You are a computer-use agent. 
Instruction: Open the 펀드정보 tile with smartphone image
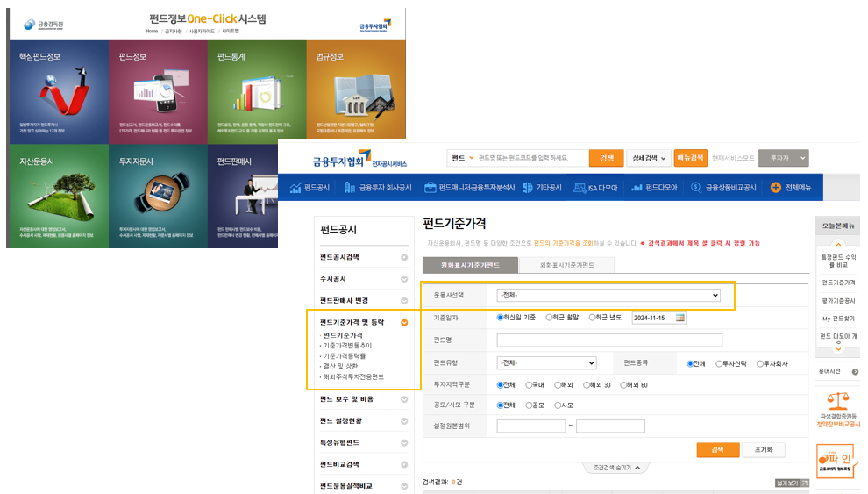tap(159, 92)
